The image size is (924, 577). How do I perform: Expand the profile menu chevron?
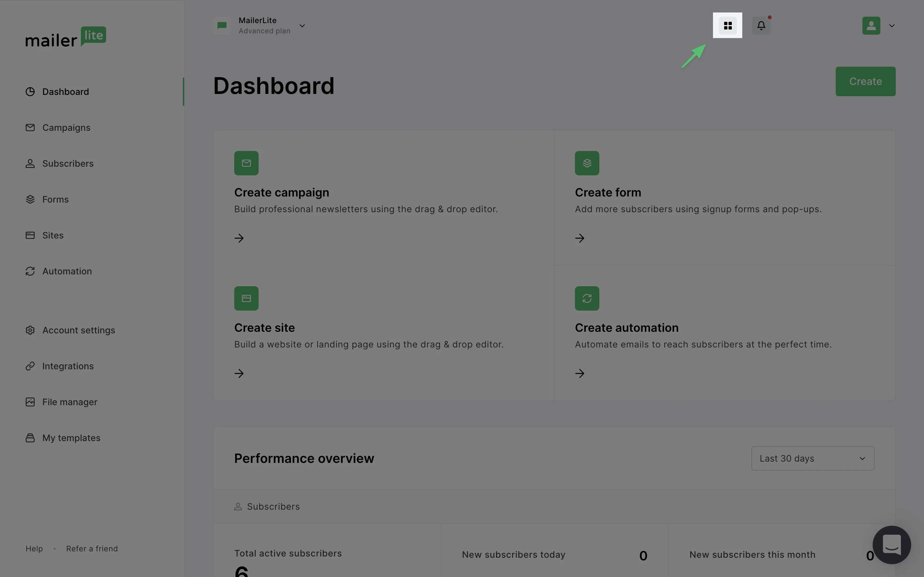click(892, 26)
